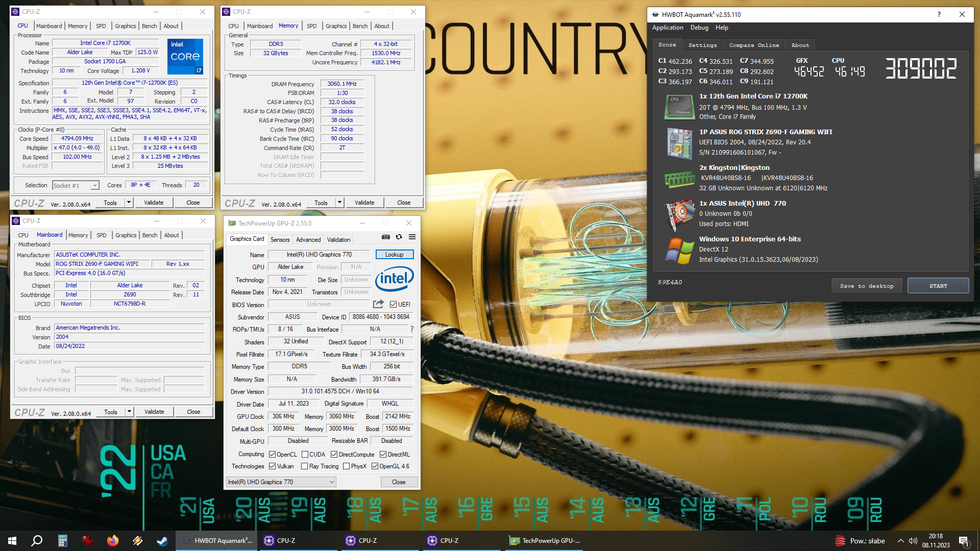Switch to Aquamark Settings tab

pyautogui.click(x=703, y=45)
